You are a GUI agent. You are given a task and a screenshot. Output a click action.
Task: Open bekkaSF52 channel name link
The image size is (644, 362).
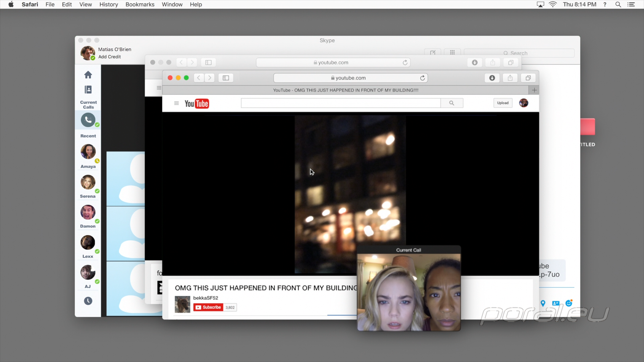point(206,298)
